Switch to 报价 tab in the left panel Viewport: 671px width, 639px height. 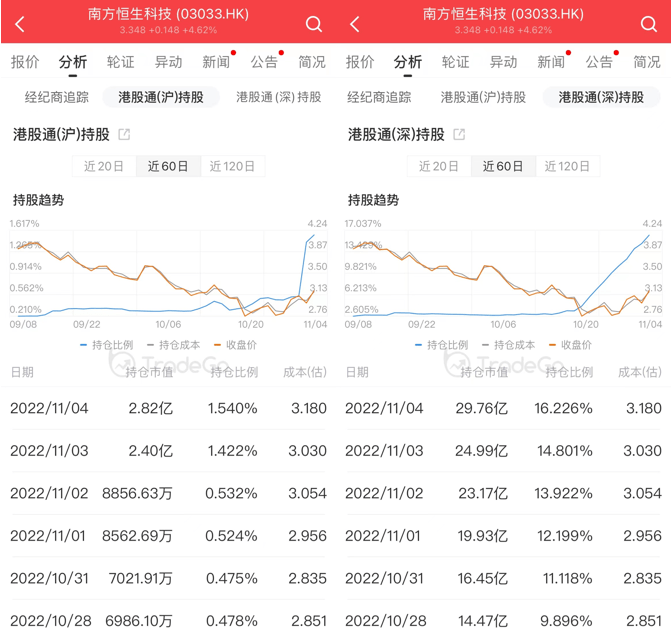tap(25, 62)
